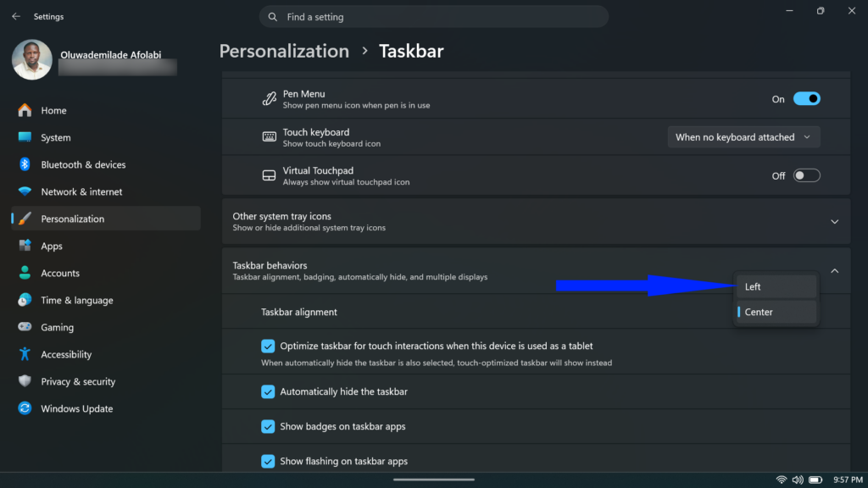The image size is (868, 488).
Task: Open Apps settings page
Action: [106, 246]
